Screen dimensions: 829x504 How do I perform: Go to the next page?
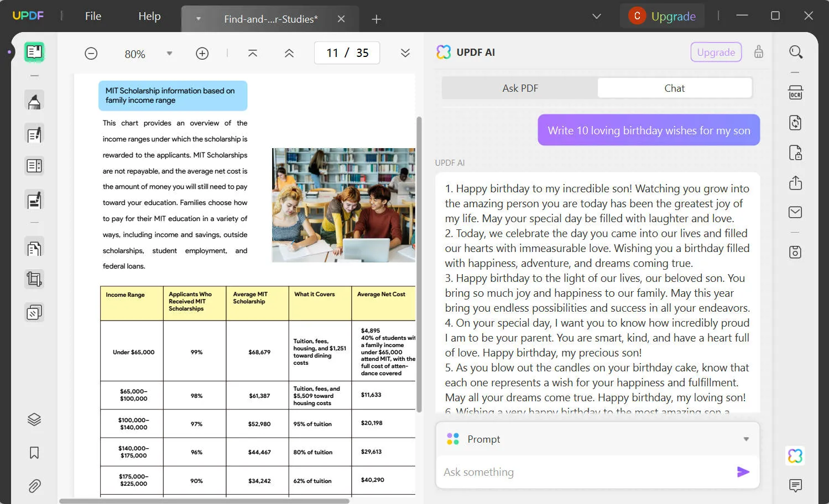405,53
